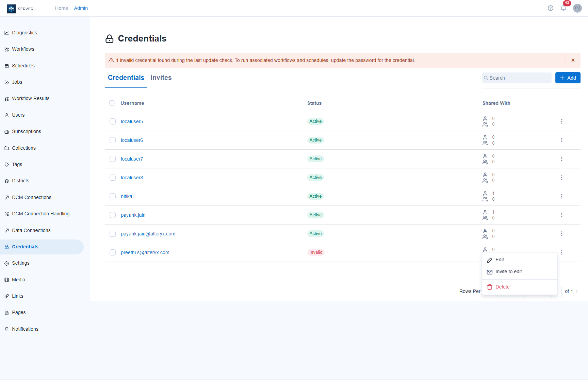Viewport: 588px width, 380px height.
Task: Open the notifications bell with badge 13
Action: click(x=563, y=8)
